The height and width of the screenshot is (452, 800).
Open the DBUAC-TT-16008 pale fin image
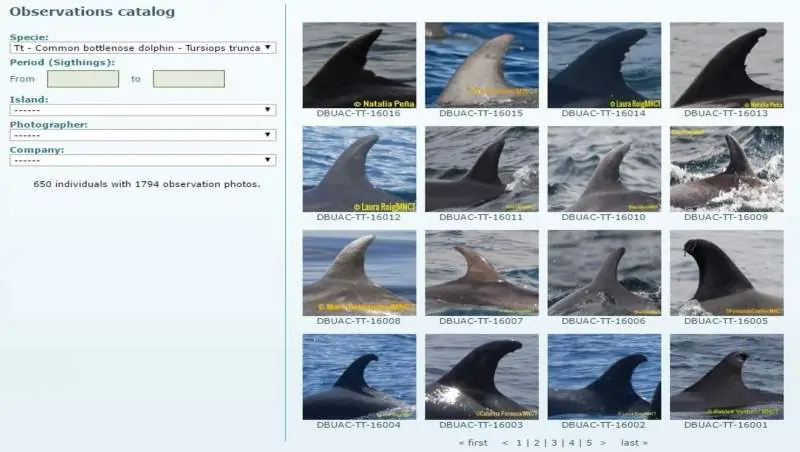pyautogui.click(x=359, y=272)
